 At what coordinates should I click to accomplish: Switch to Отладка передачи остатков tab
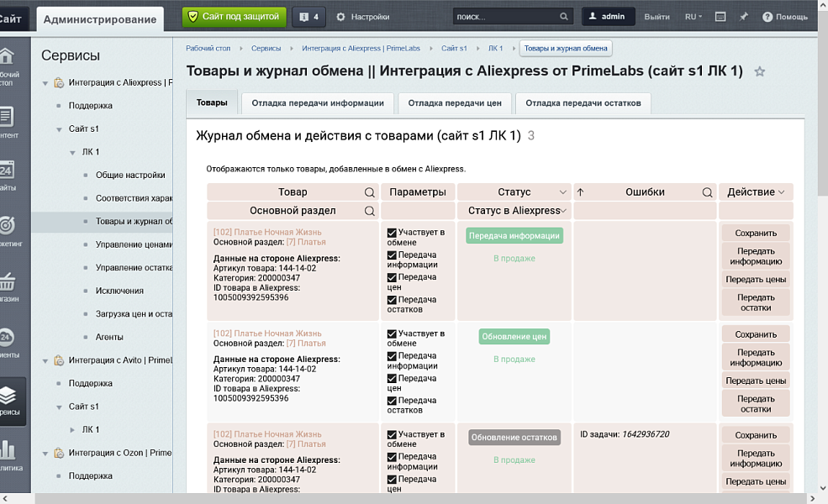tap(583, 103)
